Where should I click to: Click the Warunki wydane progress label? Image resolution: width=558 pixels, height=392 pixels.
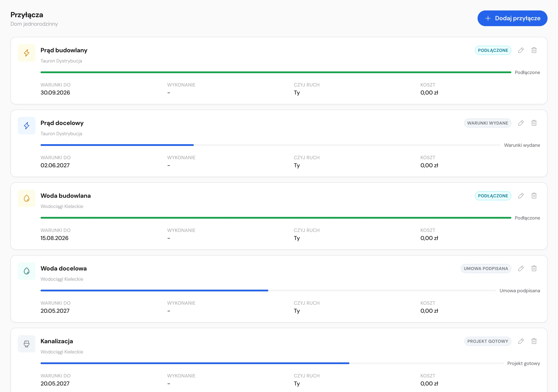(522, 145)
